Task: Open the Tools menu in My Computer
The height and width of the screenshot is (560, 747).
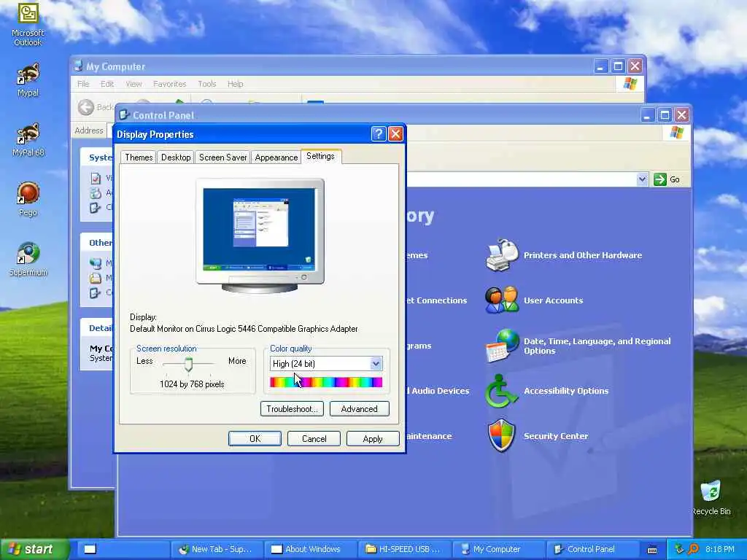Action: click(206, 84)
